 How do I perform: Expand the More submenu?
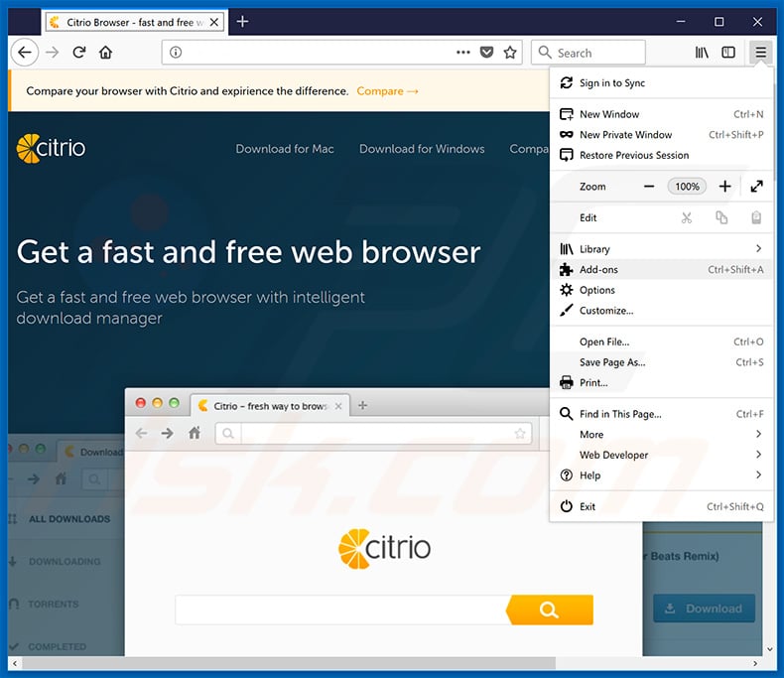pyautogui.click(x=661, y=435)
